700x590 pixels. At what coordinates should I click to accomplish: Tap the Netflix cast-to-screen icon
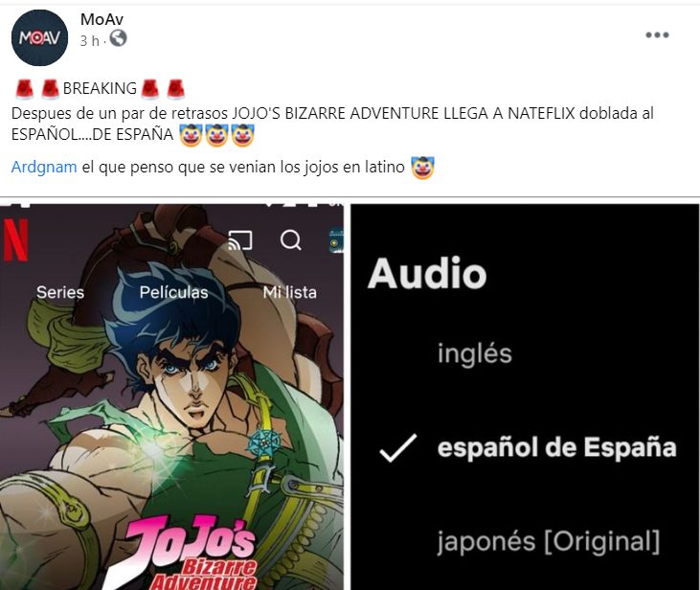240,240
